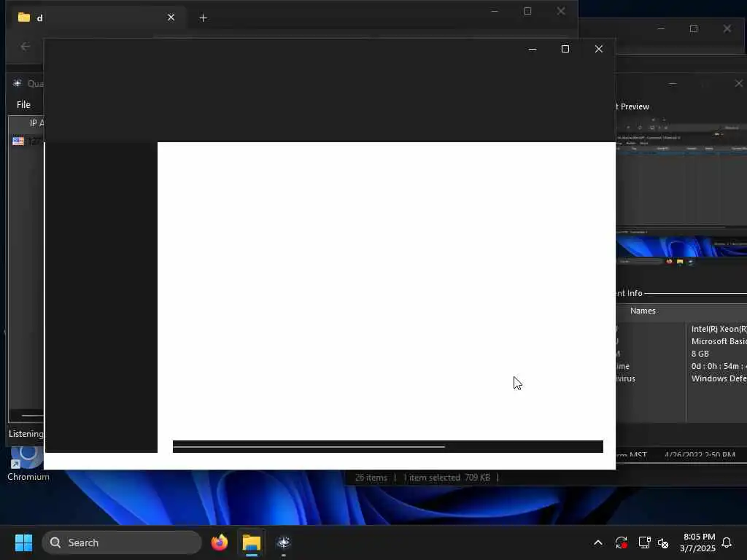Open the network tray icon
The height and width of the screenshot is (560, 747).
[644, 542]
